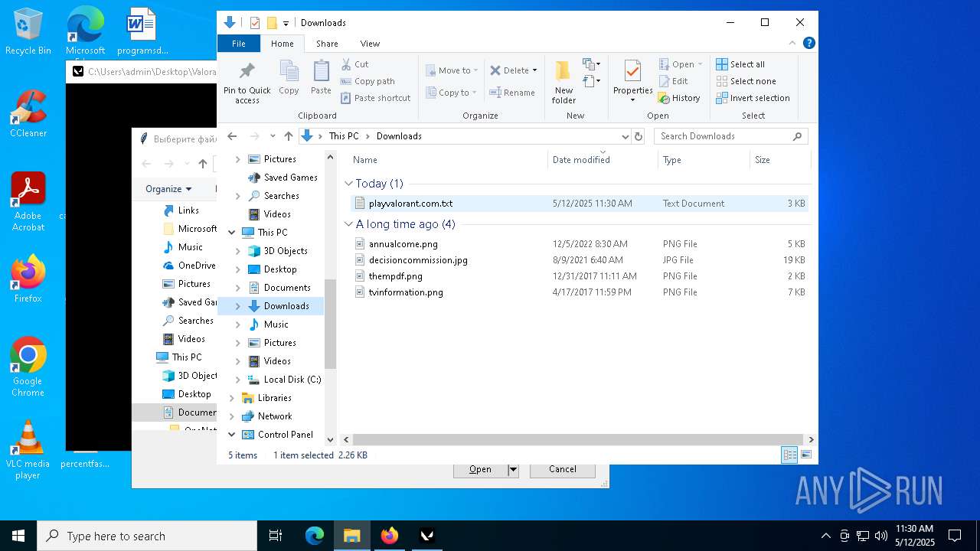Launch Google Chrome from desktop
This screenshot has width=980, height=551.
click(x=28, y=367)
